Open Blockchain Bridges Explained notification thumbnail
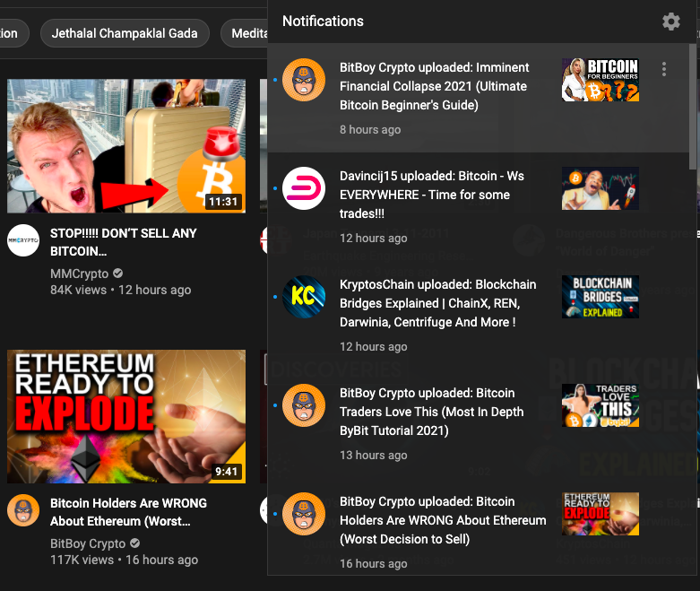Screen dimensions: 700x591 click(600, 297)
